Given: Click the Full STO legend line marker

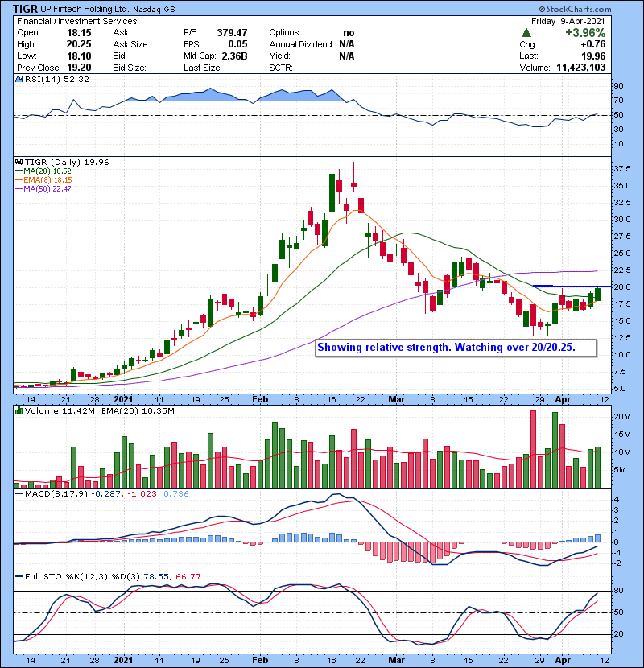Looking at the screenshot, I should click(19, 577).
